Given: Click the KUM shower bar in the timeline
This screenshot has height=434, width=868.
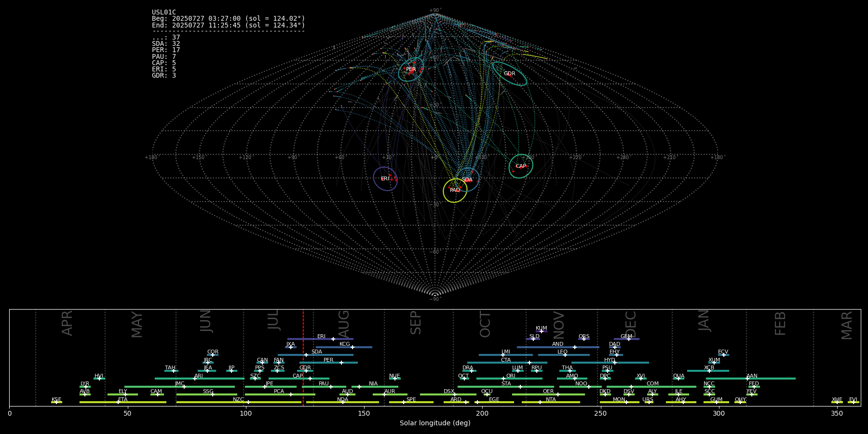Looking at the screenshot, I should point(542,331).
